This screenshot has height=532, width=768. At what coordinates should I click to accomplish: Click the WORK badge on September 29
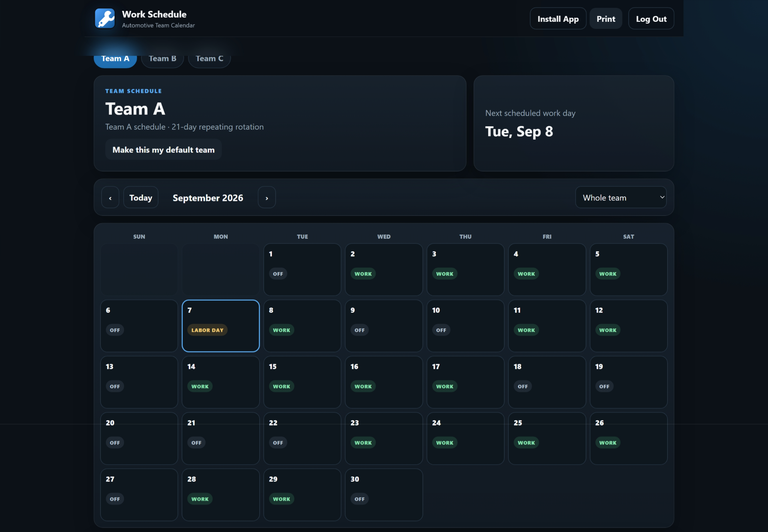click(282, 499)
